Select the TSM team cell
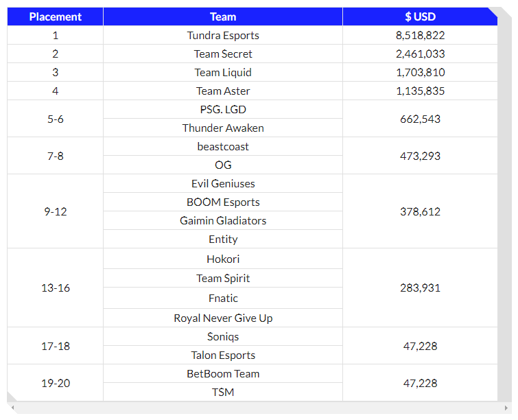 coord(223,392)
